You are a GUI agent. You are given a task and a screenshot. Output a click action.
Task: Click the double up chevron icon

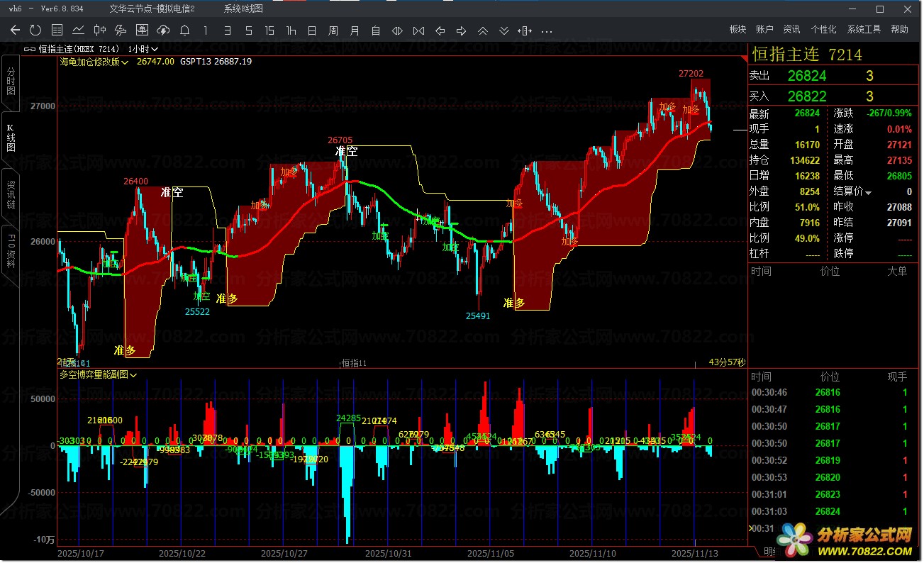coord(483,30)
